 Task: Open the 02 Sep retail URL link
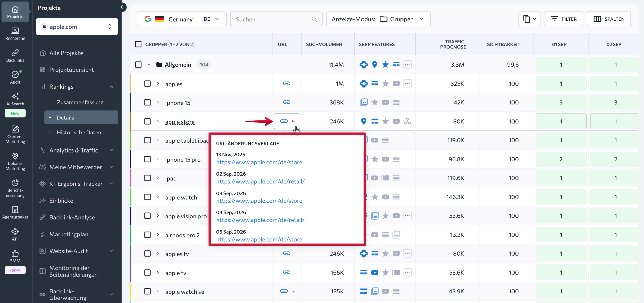(x=260, y=181)
